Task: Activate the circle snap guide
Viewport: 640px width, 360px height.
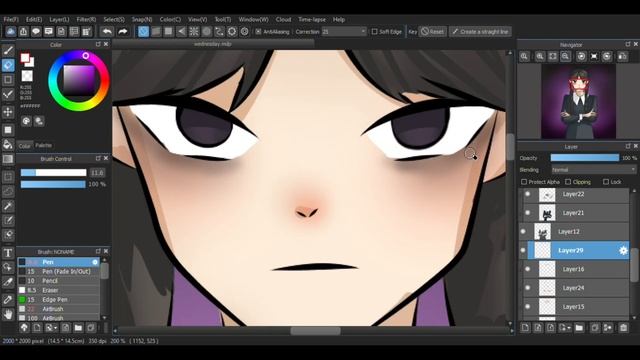Action: tap(207, 31)
